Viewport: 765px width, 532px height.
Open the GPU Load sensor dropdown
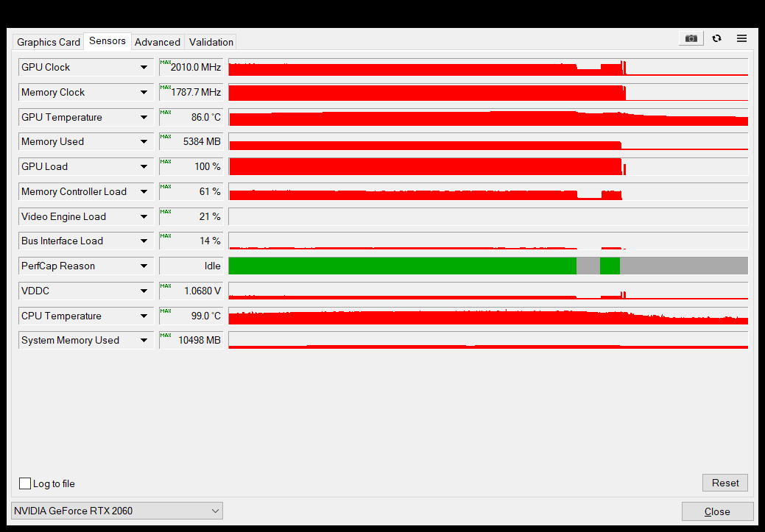click(86, 166)
